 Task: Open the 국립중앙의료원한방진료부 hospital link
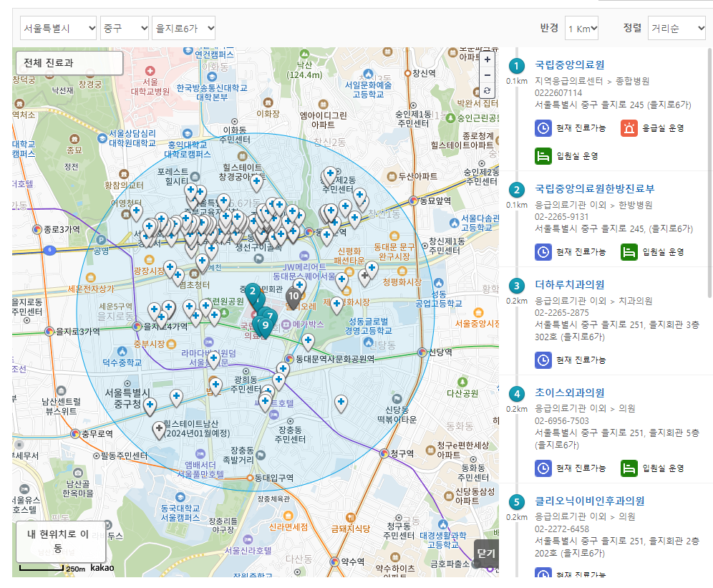tap(594, 188)
